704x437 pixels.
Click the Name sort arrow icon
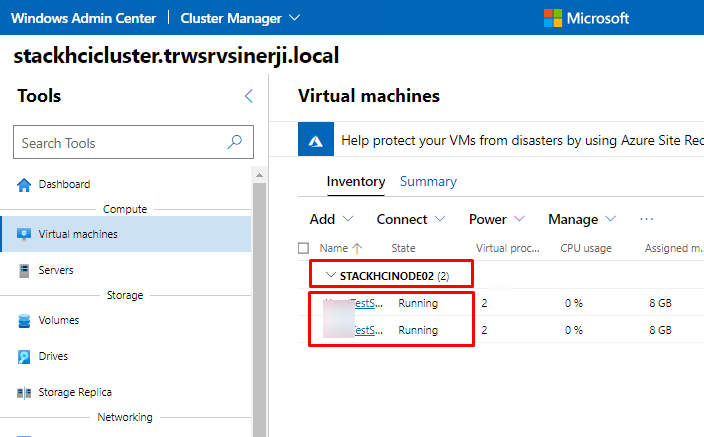[x=357, y=248]
